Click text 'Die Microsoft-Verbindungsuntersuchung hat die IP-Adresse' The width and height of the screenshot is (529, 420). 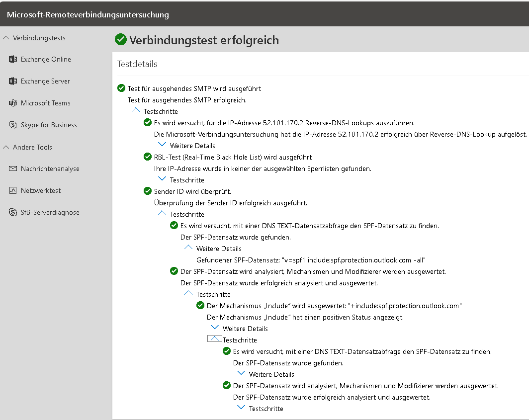(x=340, y=134)
